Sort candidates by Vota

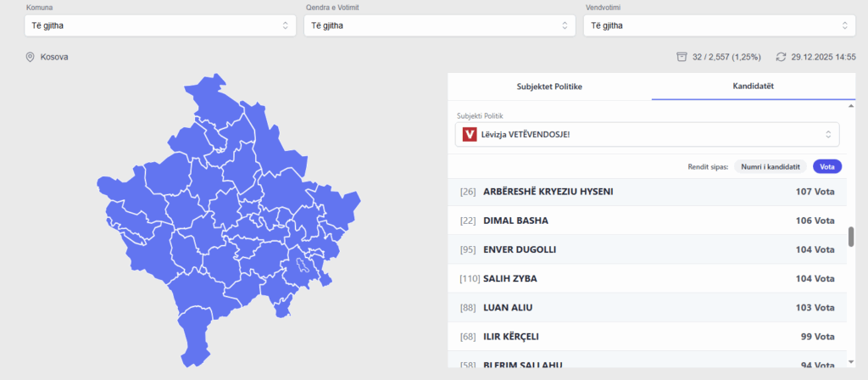pos(827,166)
